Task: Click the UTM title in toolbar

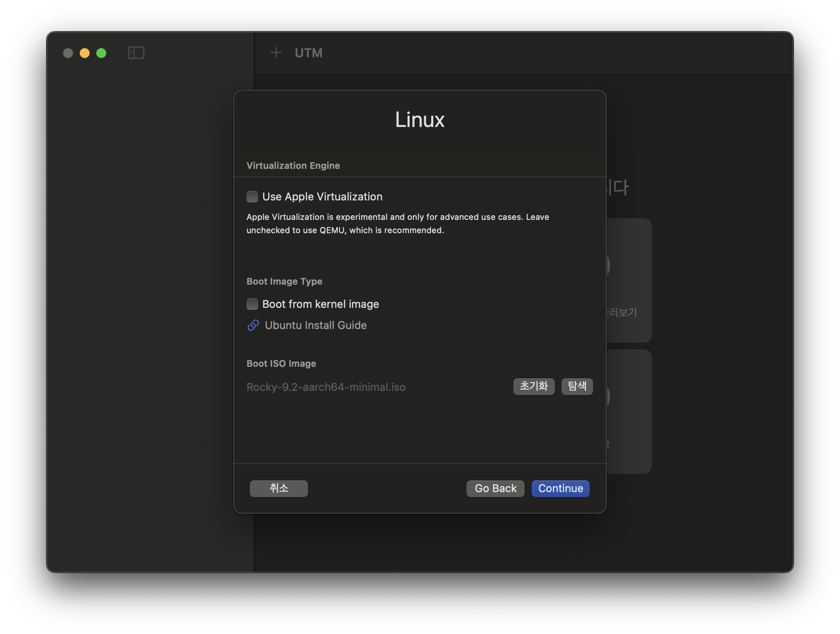Action: [x=308, y=53]
